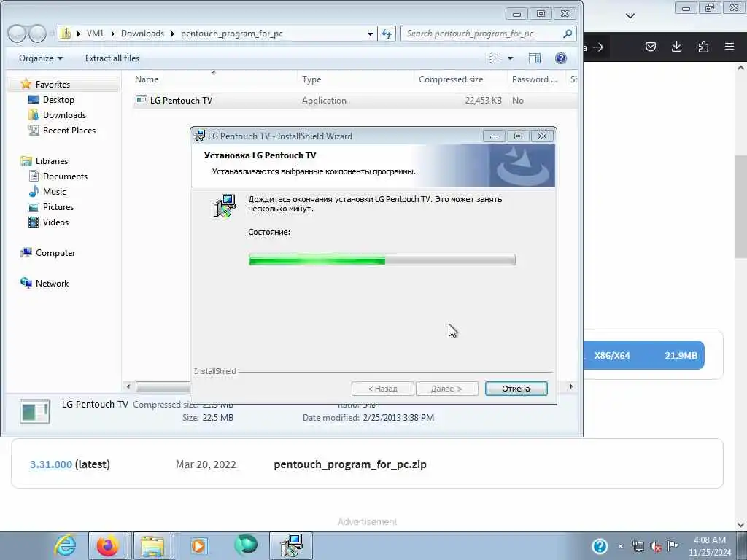747x560 pixels.
Task: Click the refresh button next to address bar
Action: (387, 34)
